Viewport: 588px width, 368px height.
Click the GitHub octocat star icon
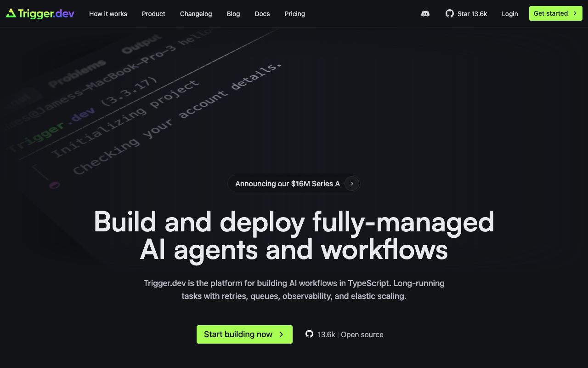point(449,13)
